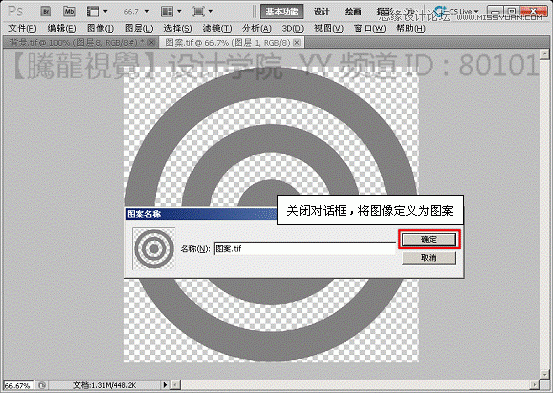The height and width of the screenshot is (393, 553).
Task: Click the status bar icon next to zoom field
Action: tap(42, 385)
